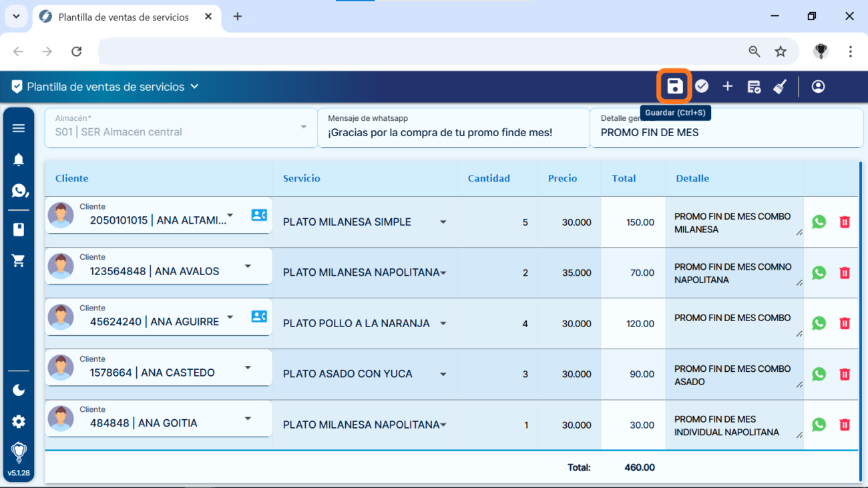Delete the PLATO ASADO CON YUCA row
The height and width of the screenshot is (488, 868).
(845, 374)
